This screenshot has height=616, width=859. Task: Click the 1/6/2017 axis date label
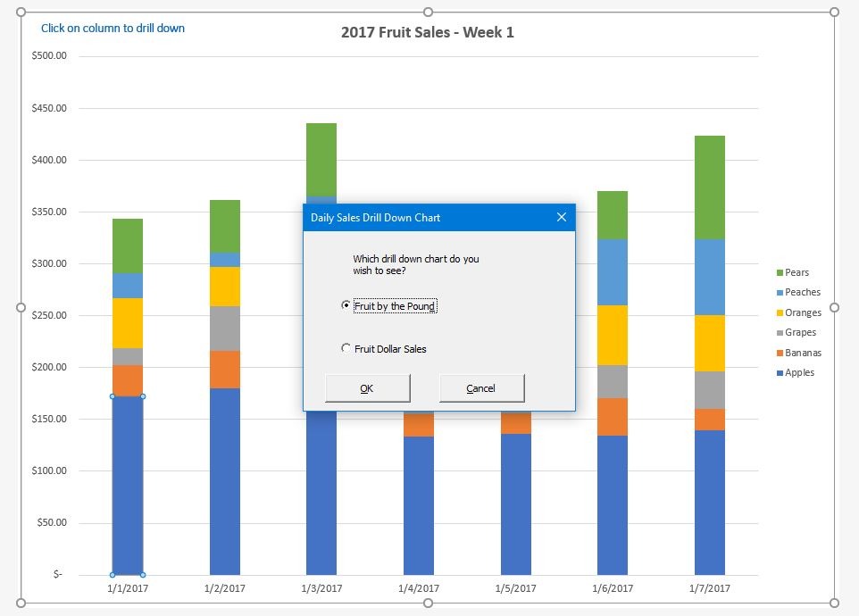pos(613,588)
